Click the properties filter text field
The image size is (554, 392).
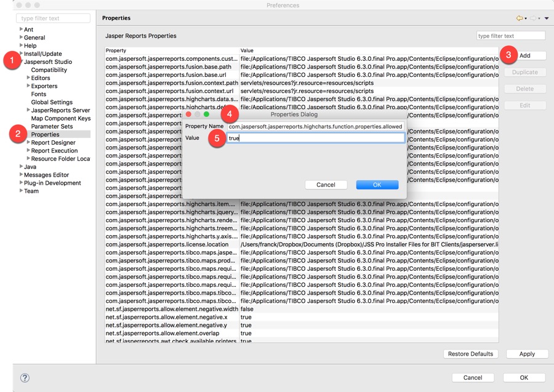(x=510, y=36)
